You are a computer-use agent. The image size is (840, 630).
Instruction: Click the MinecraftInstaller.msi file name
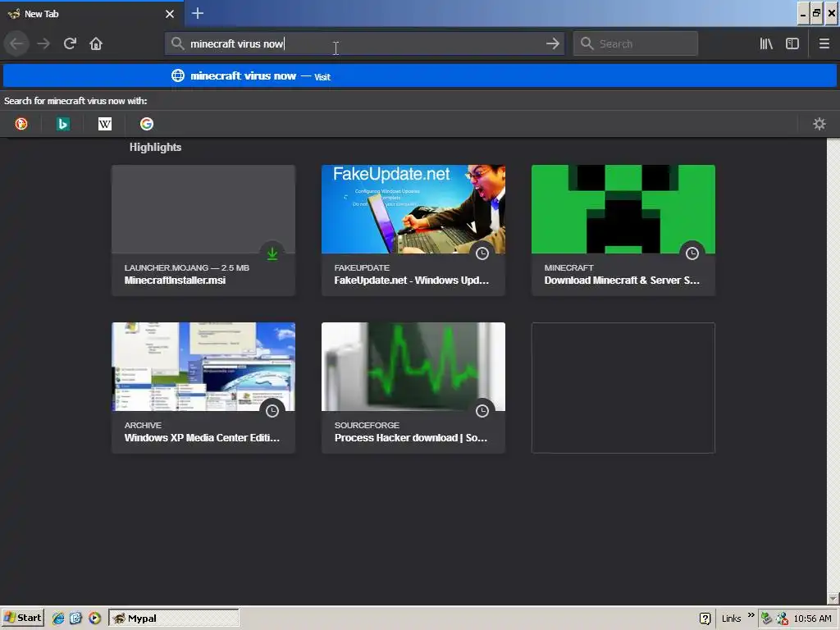pyautogui.click(x=175, y=281)
